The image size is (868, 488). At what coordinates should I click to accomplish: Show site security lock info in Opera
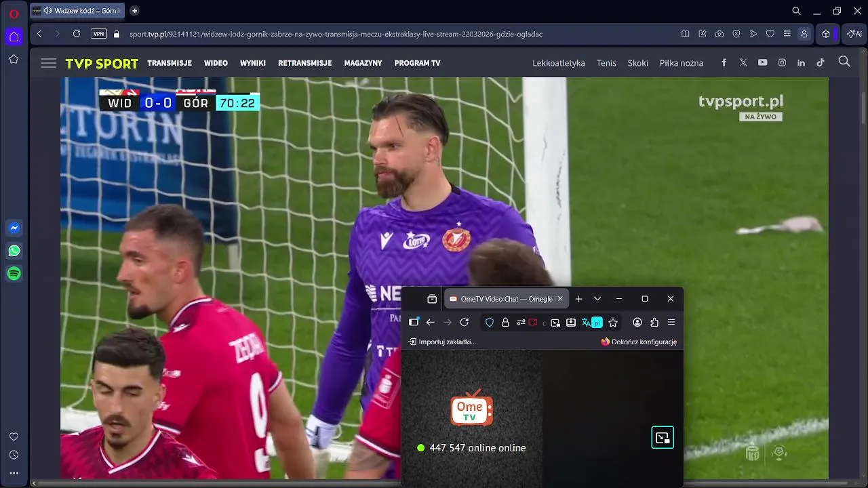117,34
